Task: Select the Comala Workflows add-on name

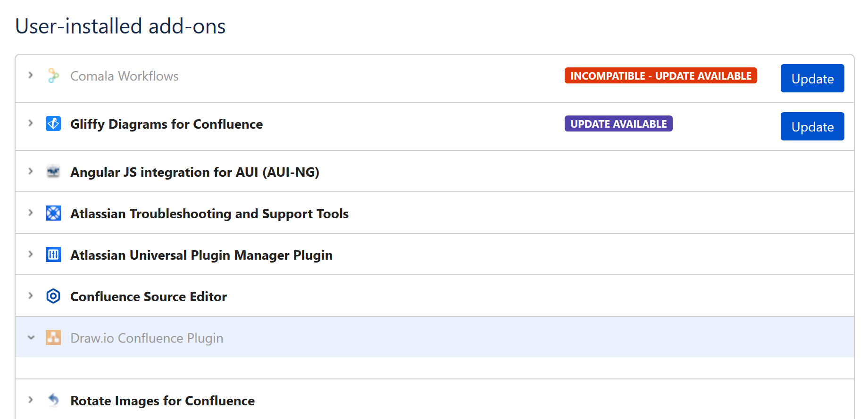Action: coord(125,76)
